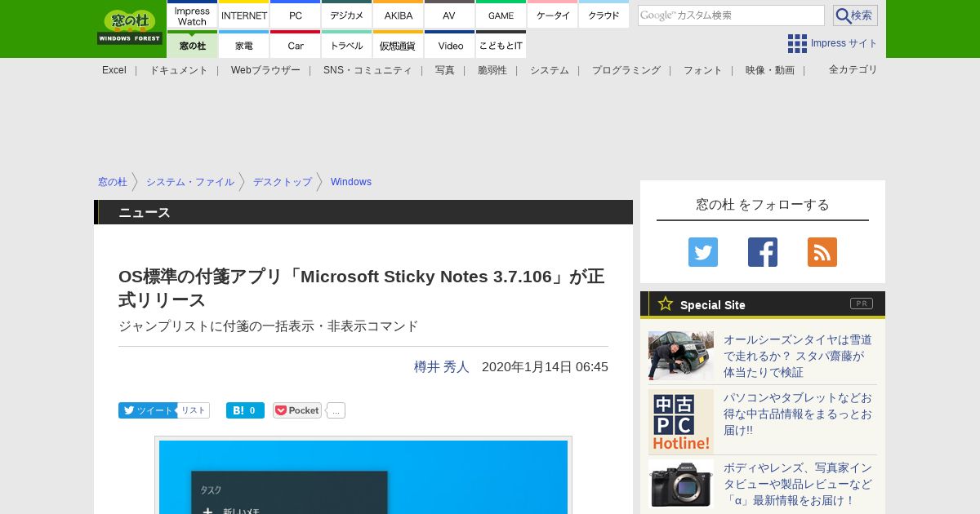Open the Webブラウザー category
980x514 pixels.
pyautogui.click(x=265, y=70)
